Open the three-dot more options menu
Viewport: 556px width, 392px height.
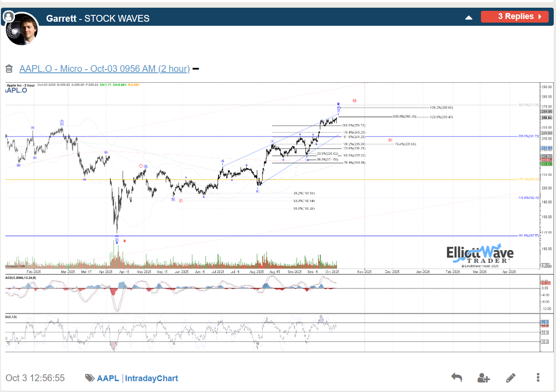(x=538, y=378)
